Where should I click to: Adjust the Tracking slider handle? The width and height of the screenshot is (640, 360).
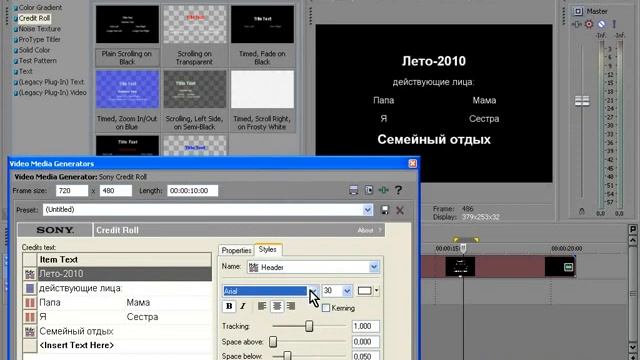click(309, 326)
